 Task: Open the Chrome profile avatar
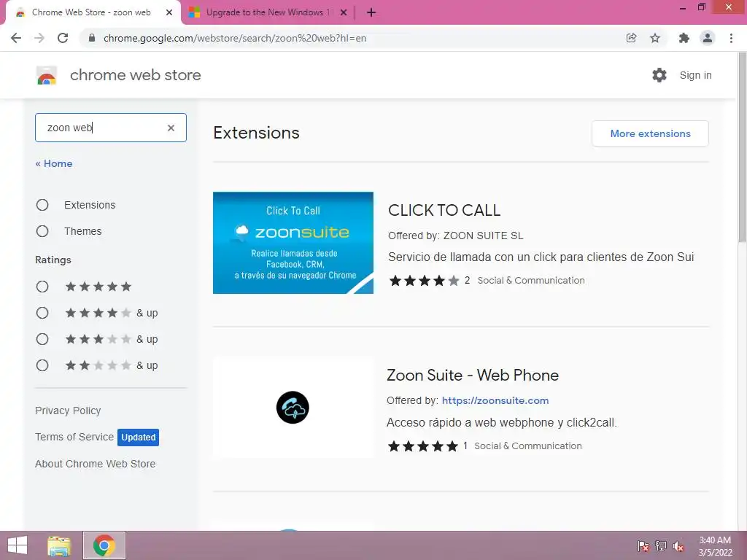point(708,38)
